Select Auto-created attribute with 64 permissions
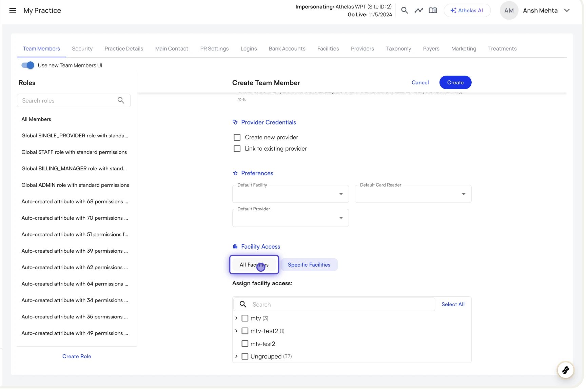 [75, 284]
